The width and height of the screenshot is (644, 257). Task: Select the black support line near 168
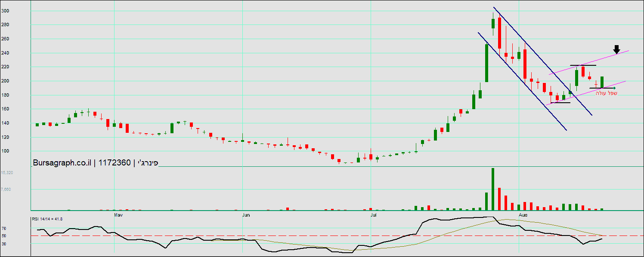tap(560, 103)
